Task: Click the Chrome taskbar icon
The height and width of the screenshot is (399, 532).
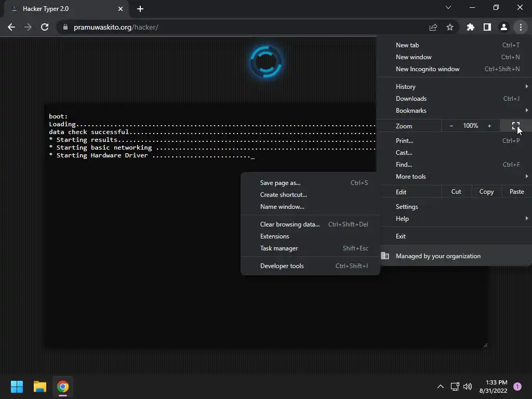Action: pos(63,387)
